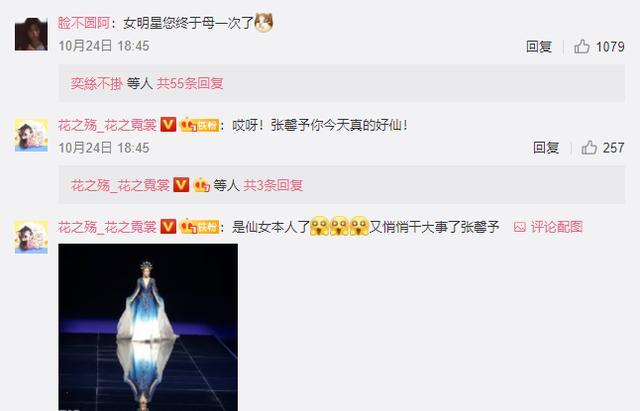Open the blue gown runway image

click(148, 327)
